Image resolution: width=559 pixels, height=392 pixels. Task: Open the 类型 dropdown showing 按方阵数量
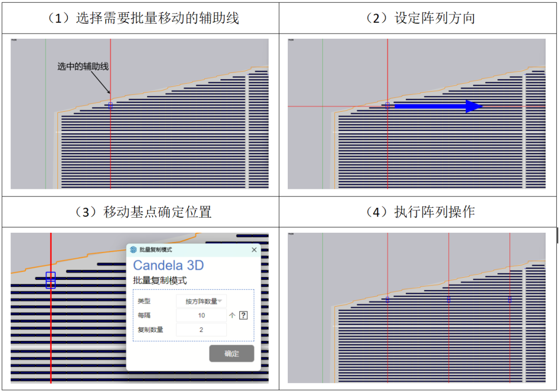(x=201, y=301)
